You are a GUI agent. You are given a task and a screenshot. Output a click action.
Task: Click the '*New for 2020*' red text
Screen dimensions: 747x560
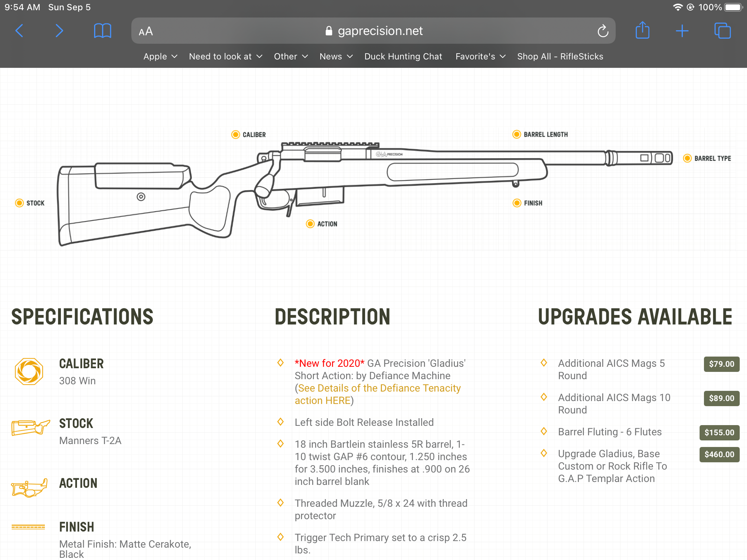pos(329,363)
